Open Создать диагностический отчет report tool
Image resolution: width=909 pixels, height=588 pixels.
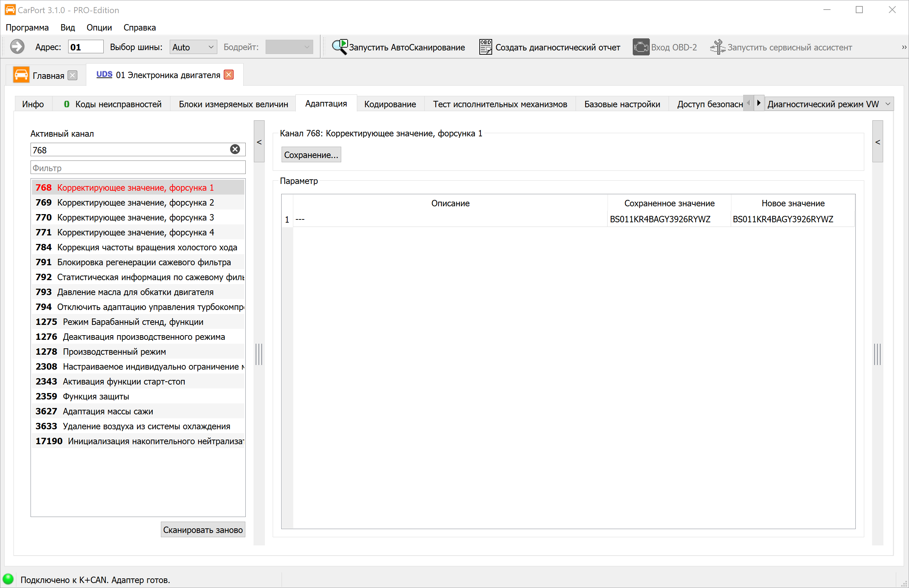point(549,47)
